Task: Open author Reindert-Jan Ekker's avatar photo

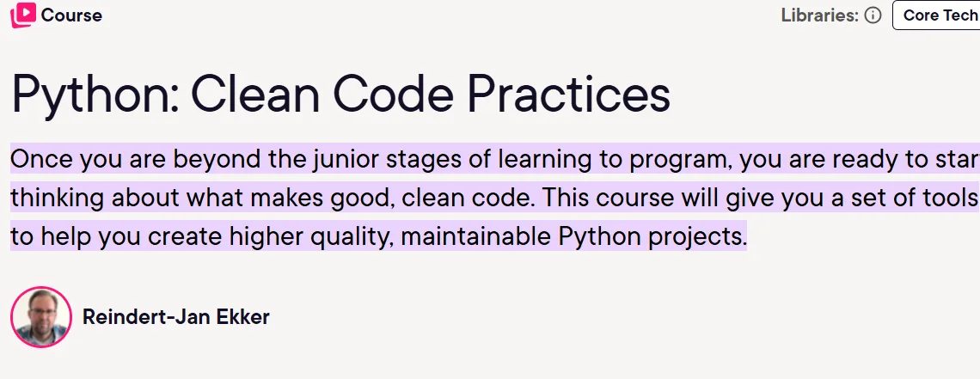Action: (41, 317)
